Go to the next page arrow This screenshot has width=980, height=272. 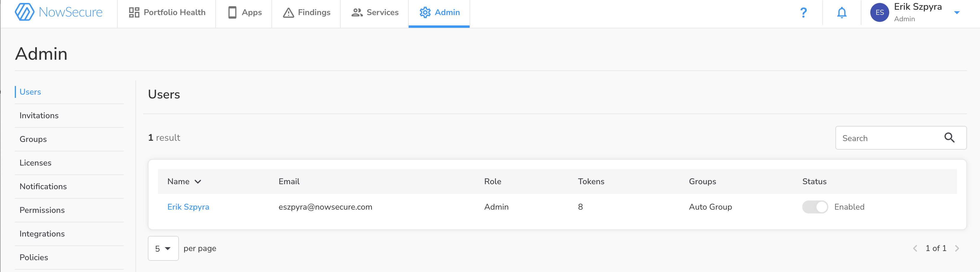[957, 248]
